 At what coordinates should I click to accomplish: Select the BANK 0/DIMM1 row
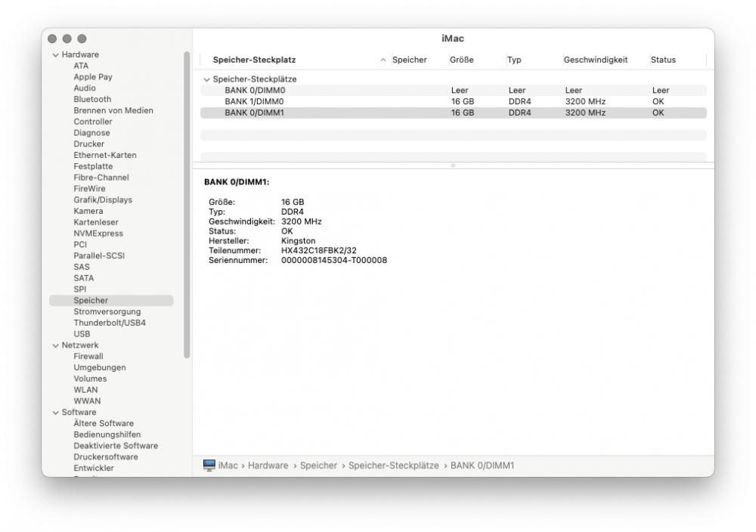coord(453,113)
